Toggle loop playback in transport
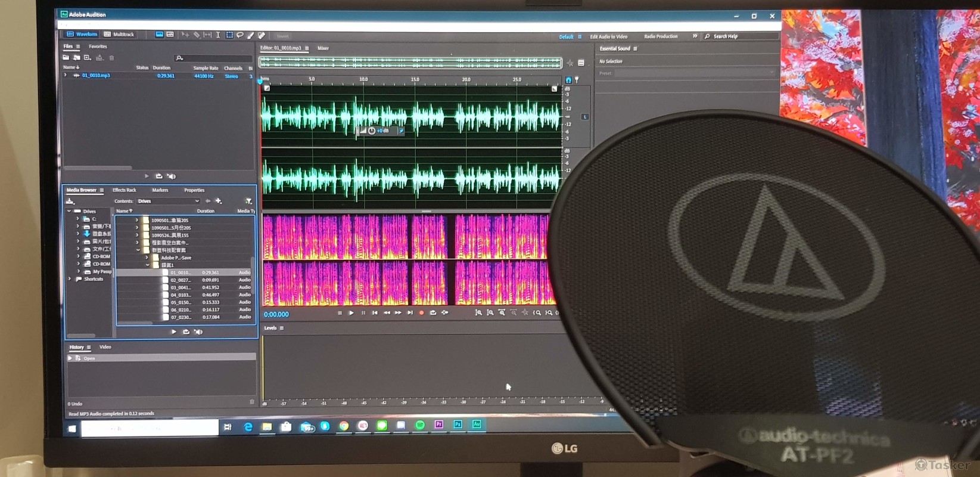This screenshot has width=980, height=477. tap(433, 312)
